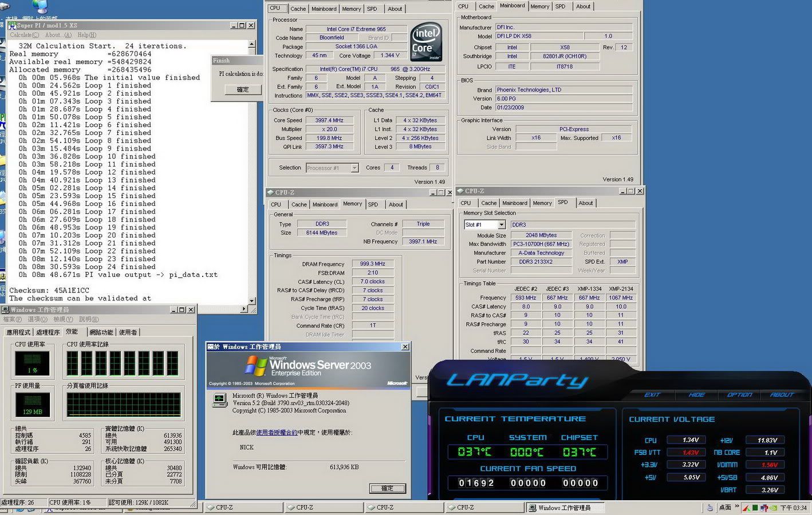Screen dimensions: 812x515
Task: Click the Part Number DDR3 2133X2 field
Action: pos(541,262)
